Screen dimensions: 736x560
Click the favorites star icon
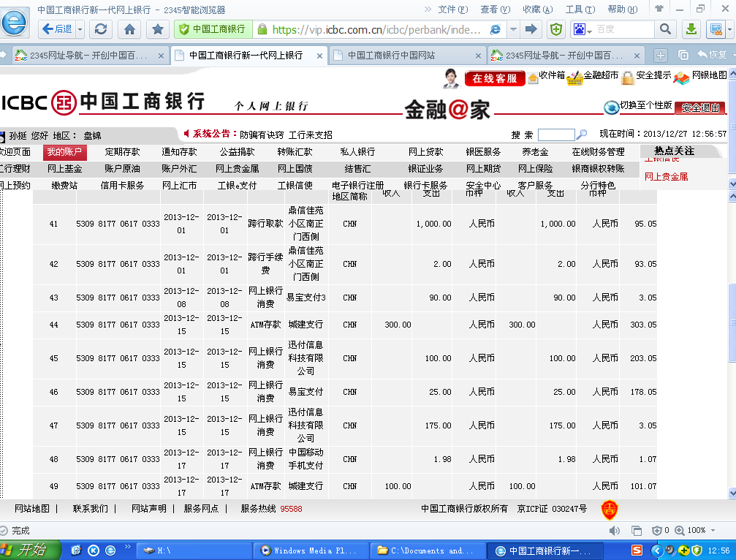[156, 29]
